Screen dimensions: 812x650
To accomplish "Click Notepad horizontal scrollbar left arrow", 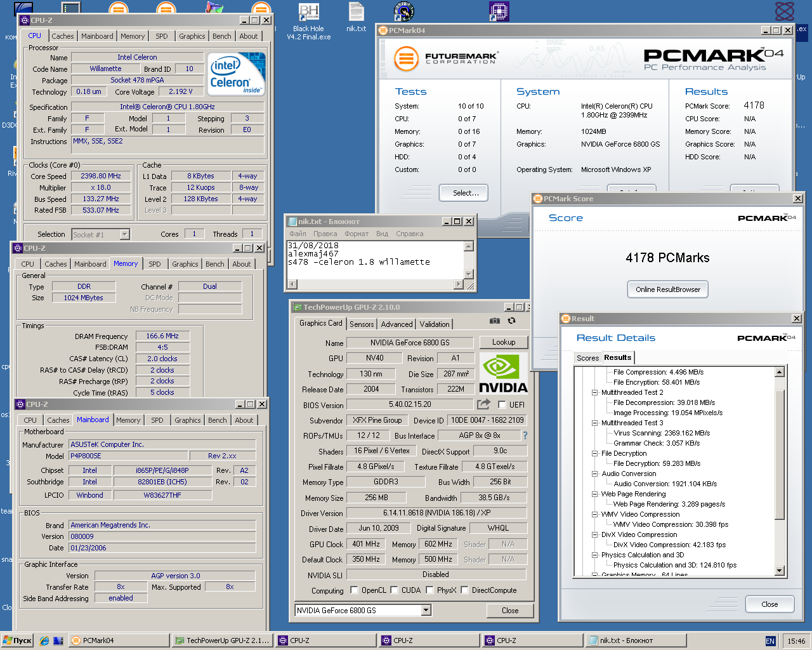I will [292, 284].
